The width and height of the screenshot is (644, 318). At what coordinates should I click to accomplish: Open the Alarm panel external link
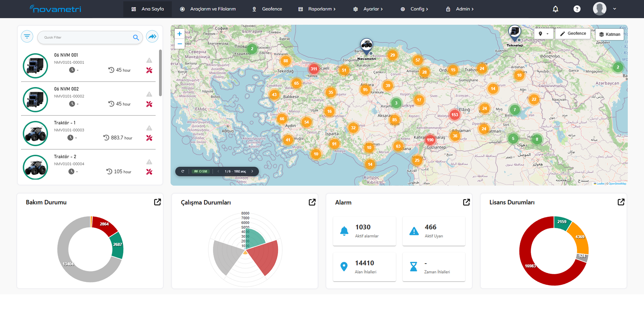coord(466,202)
